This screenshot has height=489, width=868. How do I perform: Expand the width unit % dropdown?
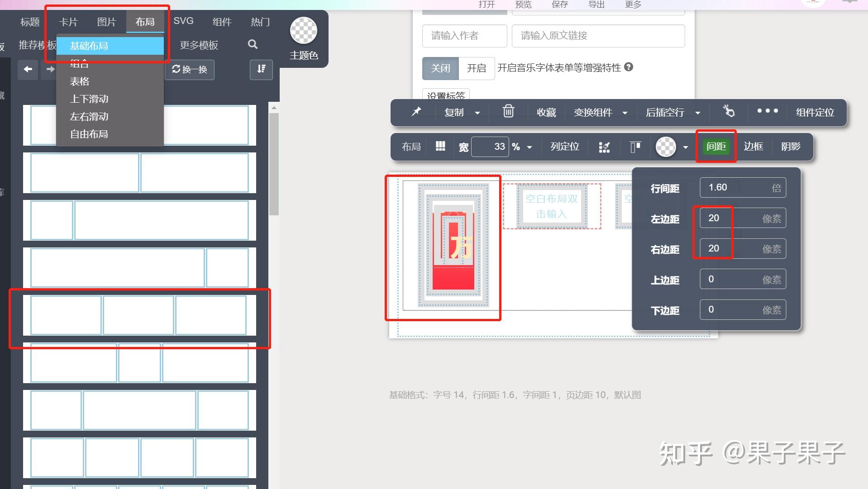point(529,147)
